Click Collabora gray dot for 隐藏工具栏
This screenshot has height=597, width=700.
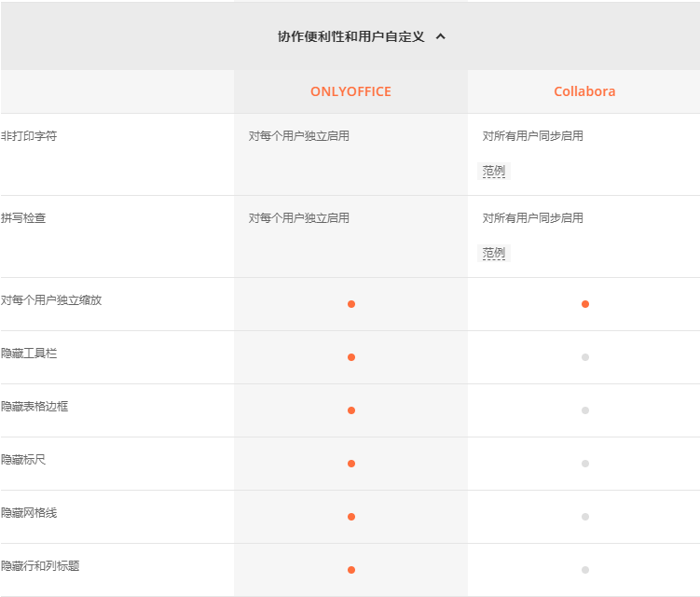click(585, 357)
